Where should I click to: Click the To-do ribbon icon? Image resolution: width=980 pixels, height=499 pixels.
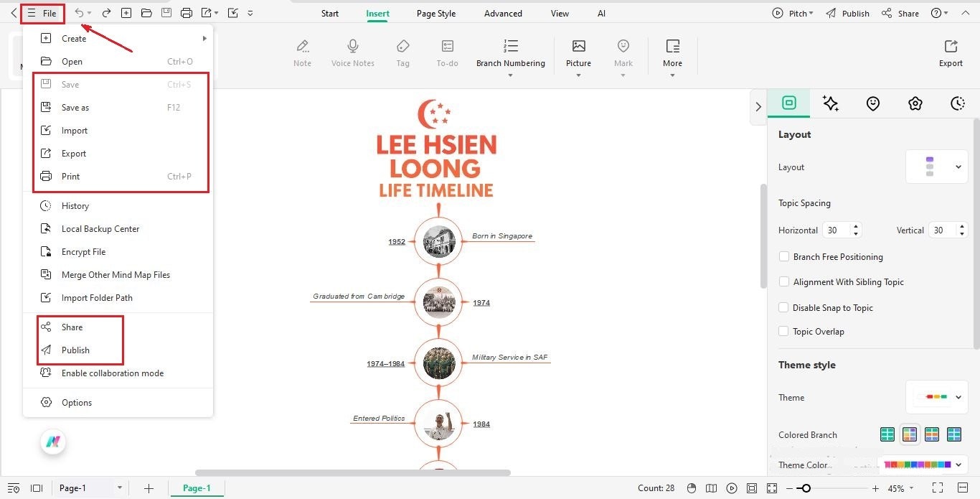click(448, 54)
